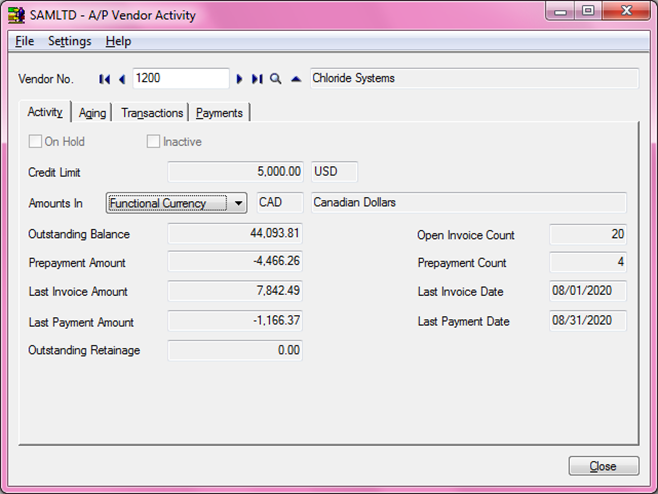The image size is (658, 494).
Task: Click Last Payment Amount value -1,166.37
Action: pyautogui.click(x=235, y=321)
